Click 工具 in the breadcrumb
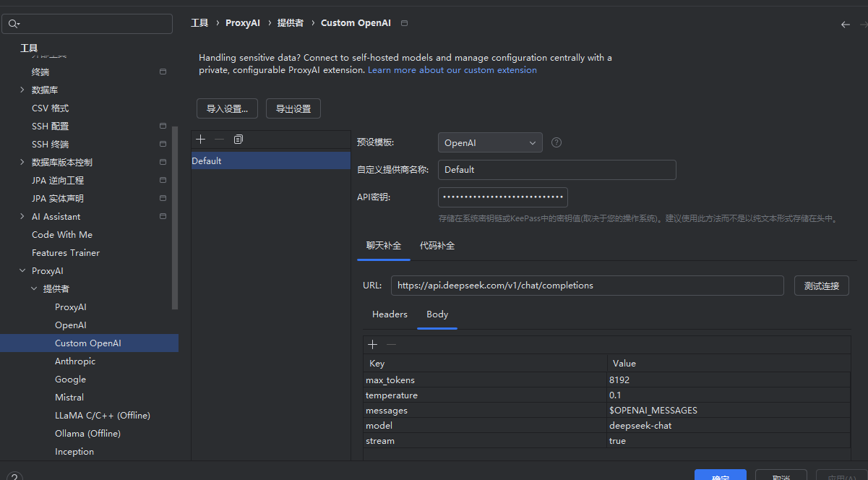Image resolution: width=868 pixels, height=480 pixels. tap(199, 23)
